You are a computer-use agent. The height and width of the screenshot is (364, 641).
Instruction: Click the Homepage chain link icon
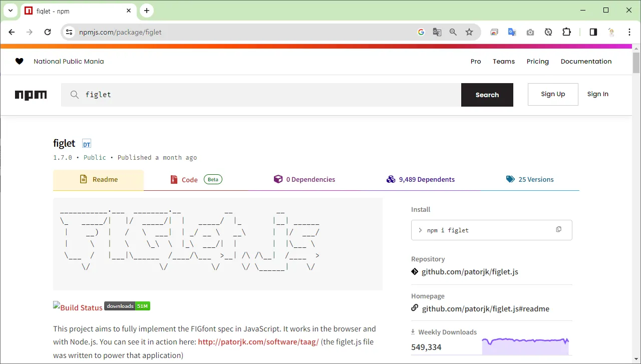point(415,308)
